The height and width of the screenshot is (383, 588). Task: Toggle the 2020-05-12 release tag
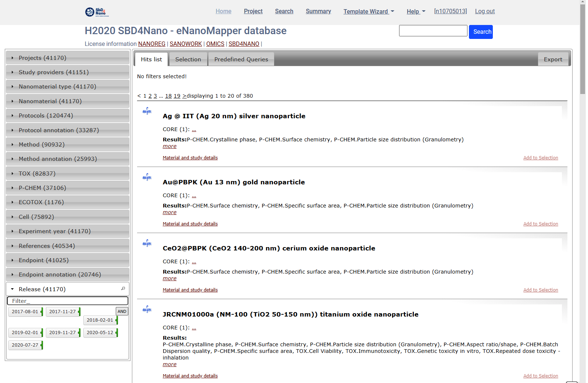point(100,333)
